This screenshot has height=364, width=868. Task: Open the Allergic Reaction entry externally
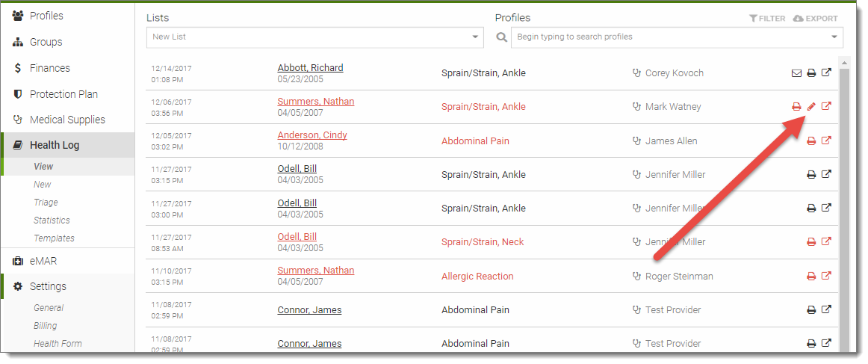click(x=826, y=276)
